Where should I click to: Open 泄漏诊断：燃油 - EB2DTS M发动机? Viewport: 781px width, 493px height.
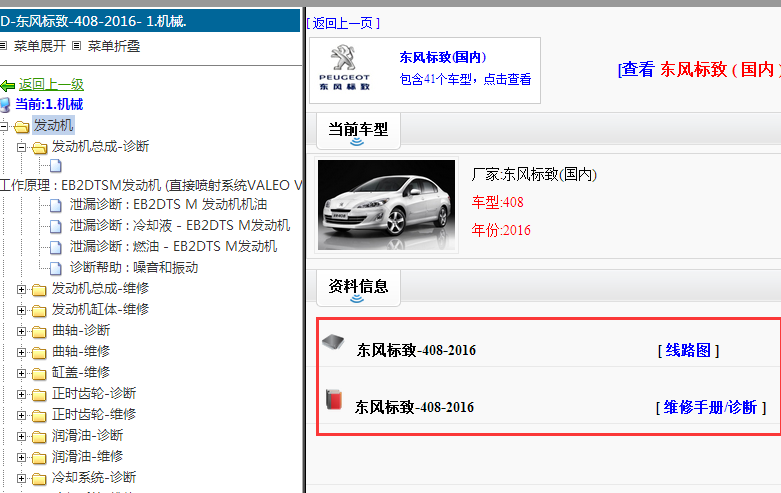173,246
